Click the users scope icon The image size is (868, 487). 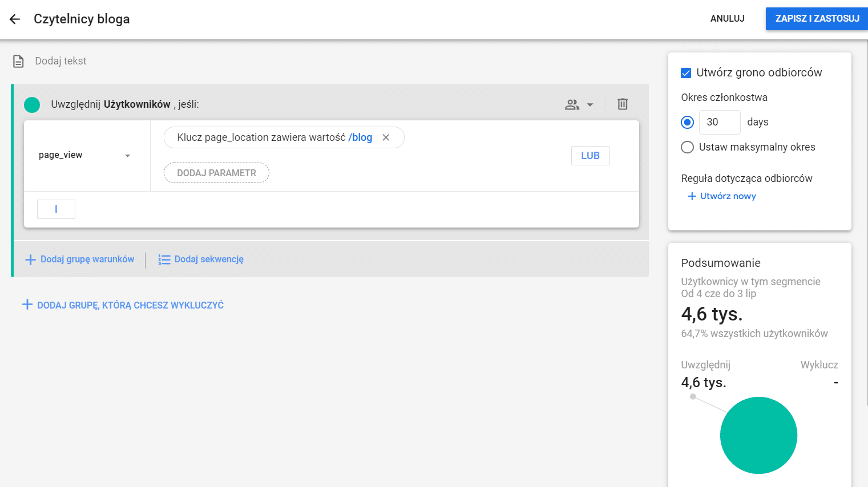pos(572,104)
